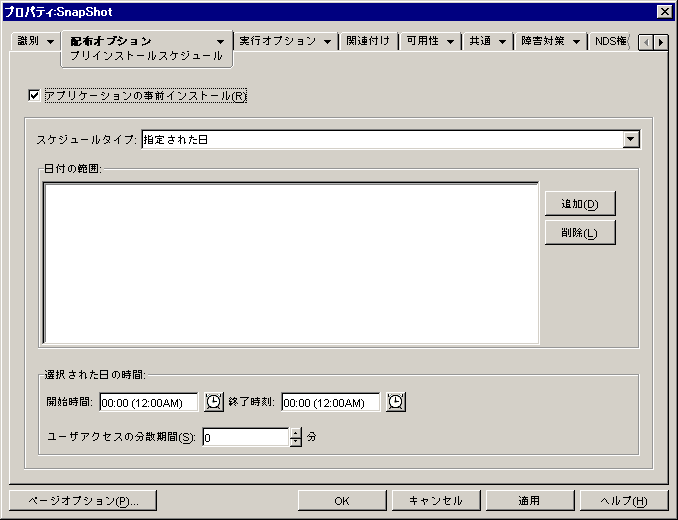Switch to the 障害対策 tab

543,41
